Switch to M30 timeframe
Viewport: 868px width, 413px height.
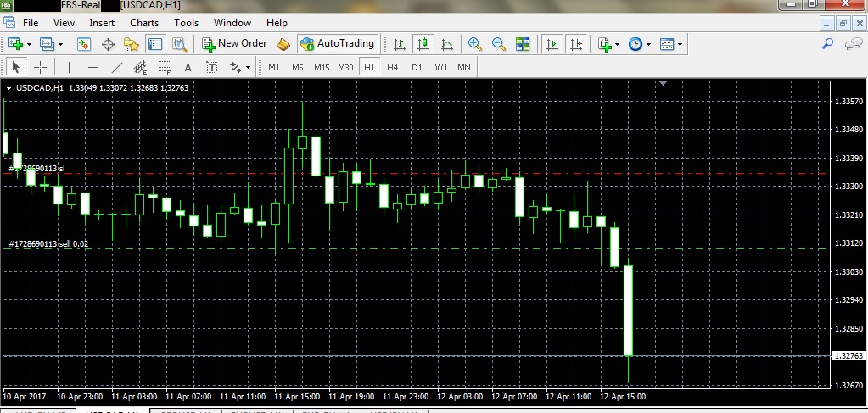[x=345, y=68]
